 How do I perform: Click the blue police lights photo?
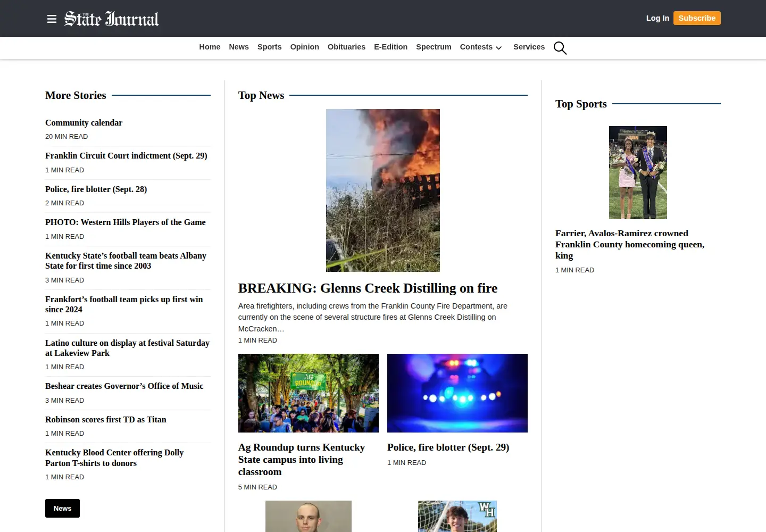[x=457, y=393]
